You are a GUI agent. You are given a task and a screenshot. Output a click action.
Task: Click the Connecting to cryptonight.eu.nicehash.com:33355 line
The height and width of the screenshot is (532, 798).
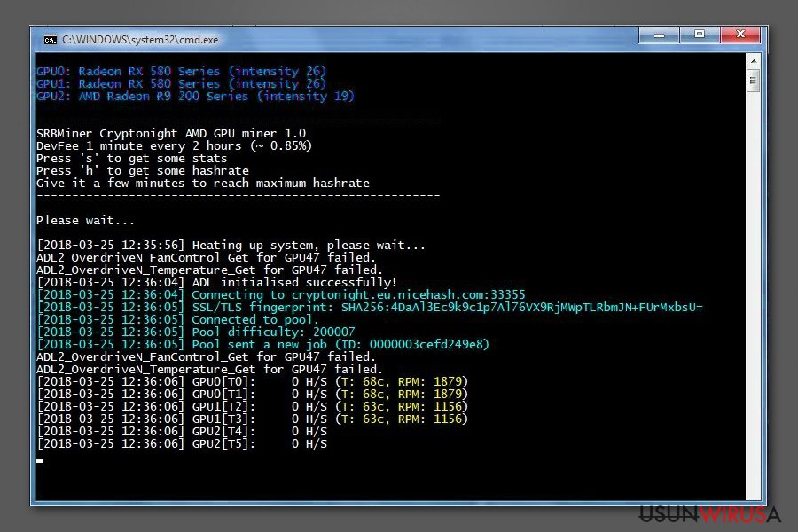coord(280,294)
